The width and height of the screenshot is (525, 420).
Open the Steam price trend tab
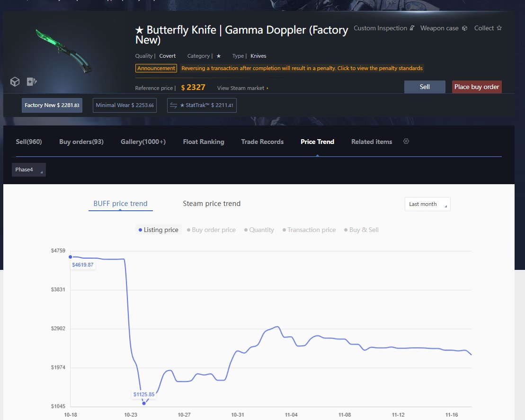(x=211, y=203)
